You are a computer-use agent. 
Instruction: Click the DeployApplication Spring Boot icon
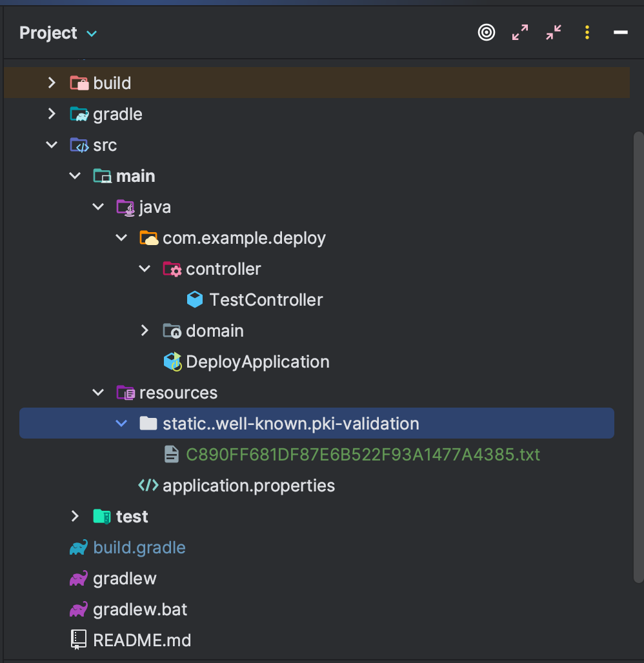(173, 362)
